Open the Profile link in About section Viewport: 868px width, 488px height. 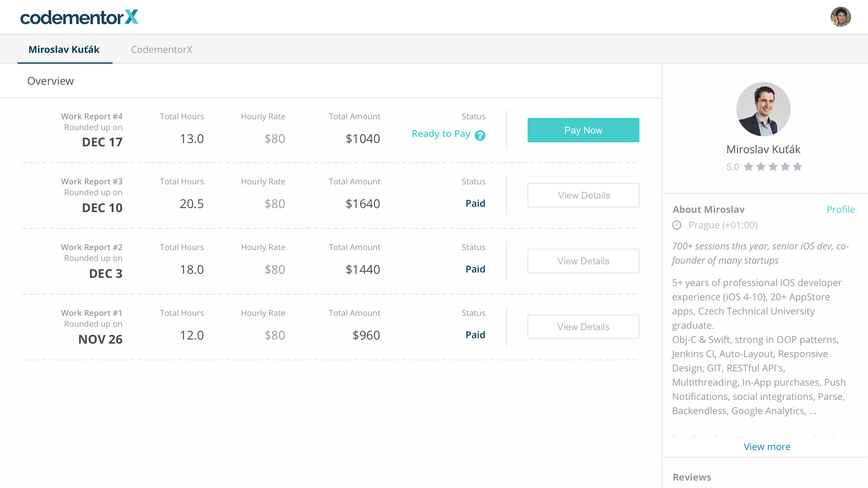point(841,209)
